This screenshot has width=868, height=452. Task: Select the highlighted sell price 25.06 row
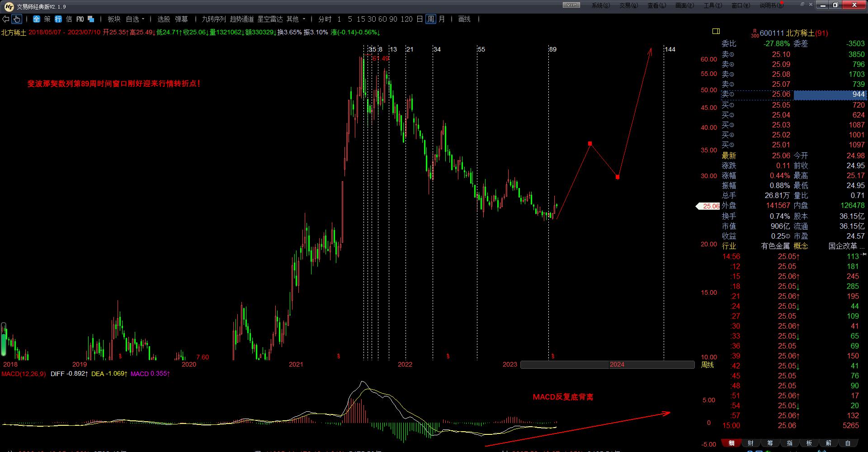pos(793,94)
